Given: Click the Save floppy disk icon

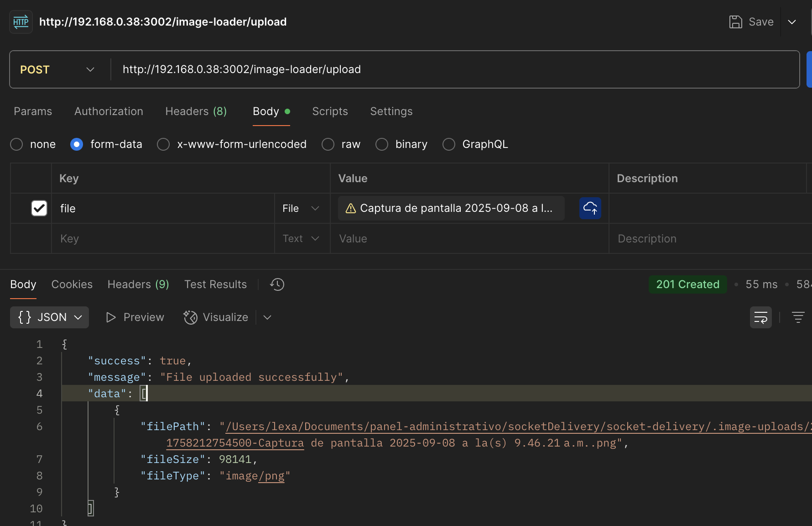Looking at the screenshot, I should tap(735, 22).
